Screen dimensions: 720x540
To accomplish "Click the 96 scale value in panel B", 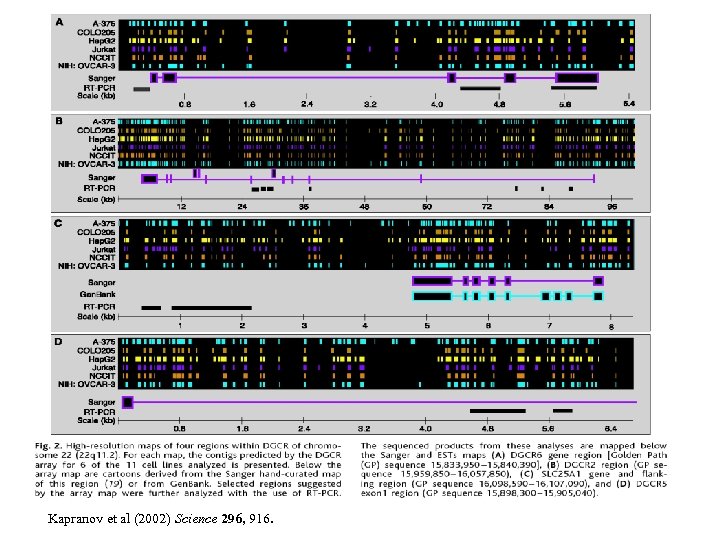I will pyautogui.click(x=612, y=207).
